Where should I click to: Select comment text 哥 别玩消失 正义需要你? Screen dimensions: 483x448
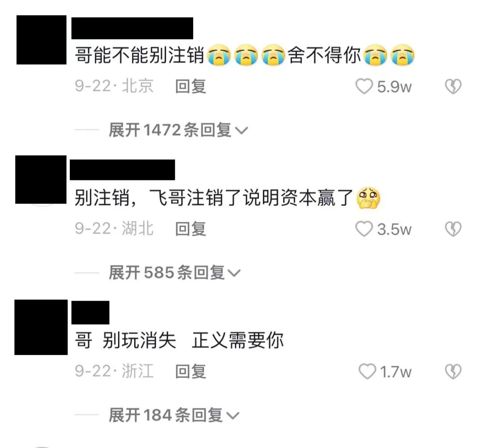click(179, 341)
